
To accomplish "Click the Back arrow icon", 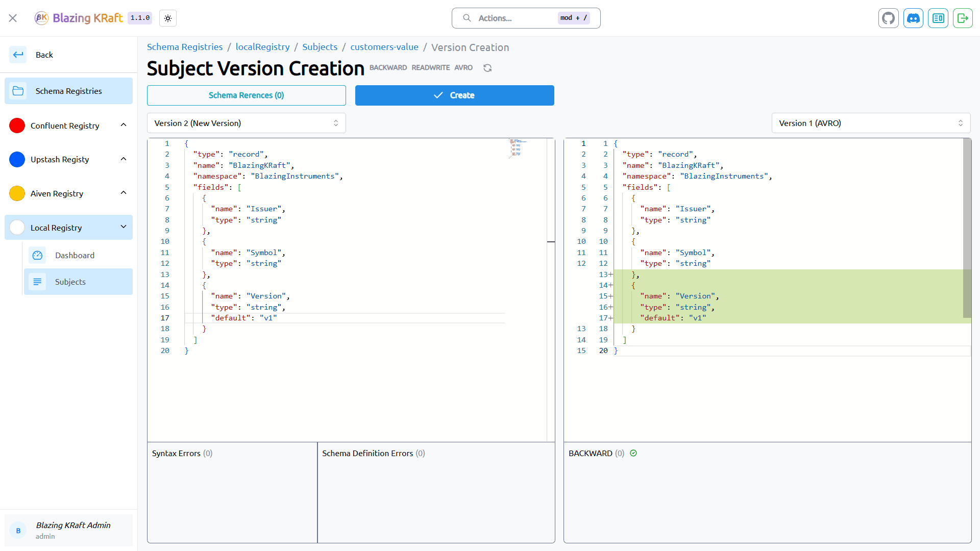I will (x=18, y=55).
